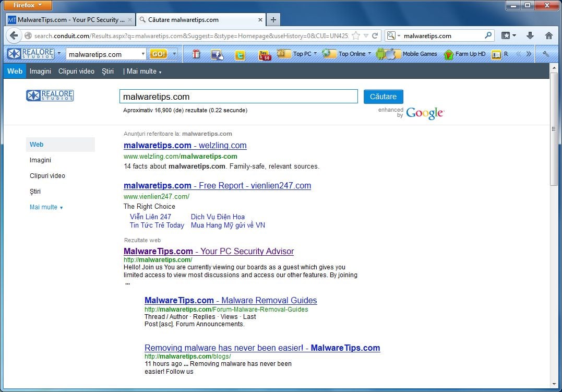
Task: Select Imagini in left sidebar
Action: pyautogui.click(x=40, y=160)
